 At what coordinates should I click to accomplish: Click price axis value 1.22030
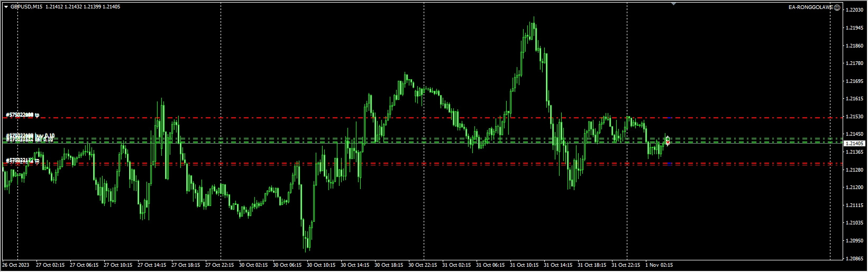click(855, 10)
